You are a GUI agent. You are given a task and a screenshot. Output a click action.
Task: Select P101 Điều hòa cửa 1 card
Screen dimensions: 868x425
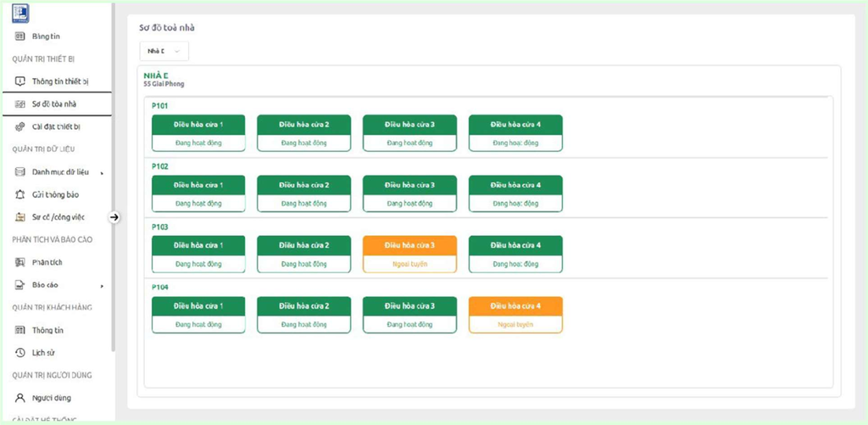pyautogui.click(x=198, y=133)
